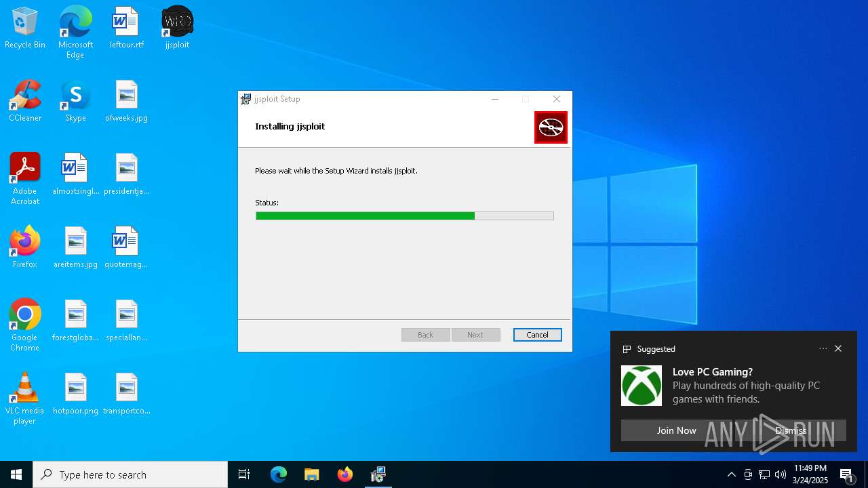868x488 pixels.
Task: Show hidden system tray icons
Action: pyautogui.click(x=731, y=474)
